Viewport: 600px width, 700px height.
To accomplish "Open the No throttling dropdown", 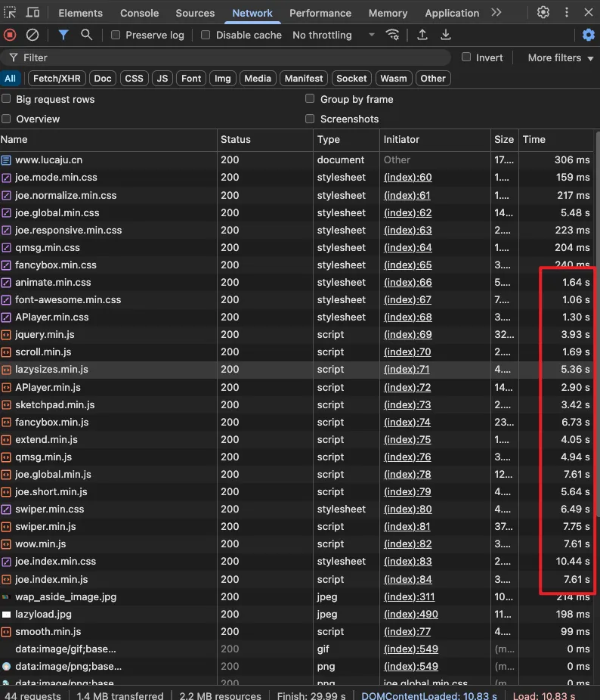I will (333, 35).
